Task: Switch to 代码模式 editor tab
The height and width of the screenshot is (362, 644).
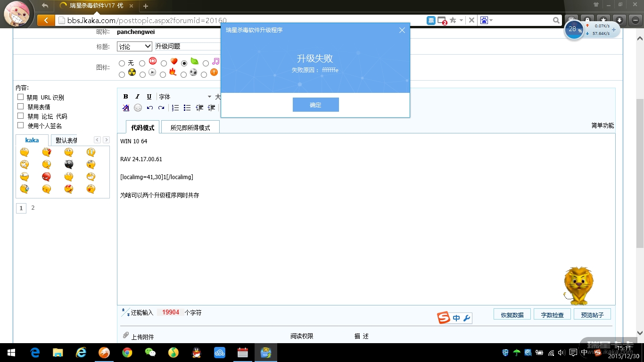Action: (142, 127)
